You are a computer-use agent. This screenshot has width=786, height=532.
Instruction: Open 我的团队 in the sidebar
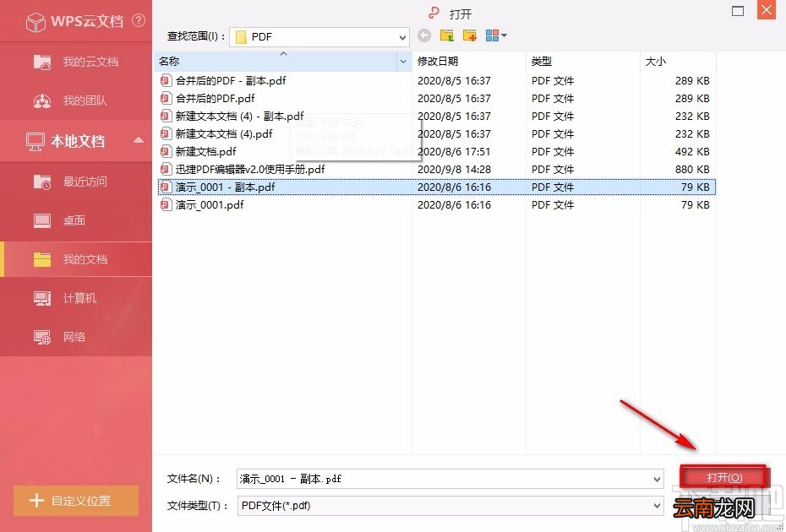[76, 100]
